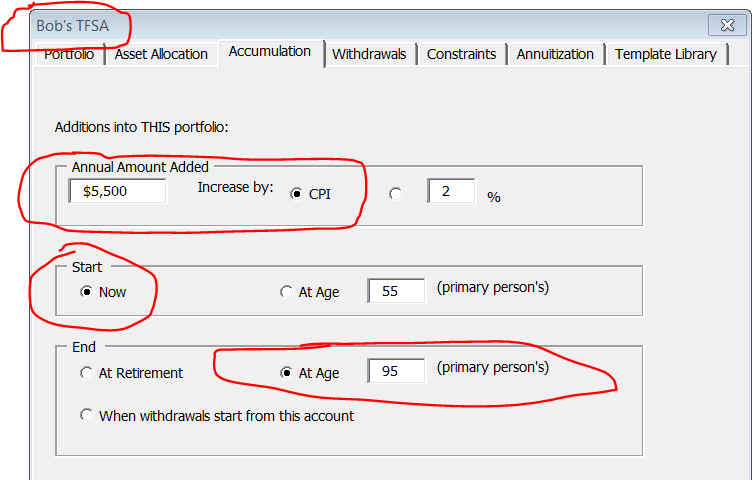Switch to the Portfolio tab

pos(69,54)
